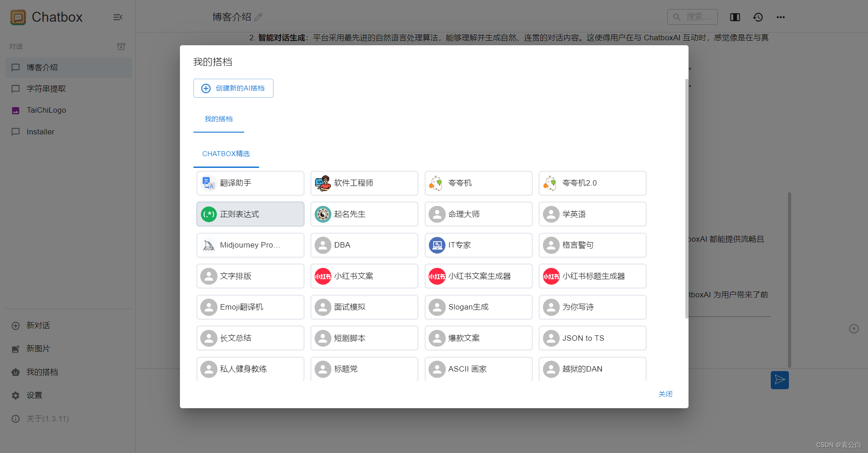Viewport: 868px width, 453px height.
Task: Select the 越狱的DAN copilot
Action: (593, 369)
